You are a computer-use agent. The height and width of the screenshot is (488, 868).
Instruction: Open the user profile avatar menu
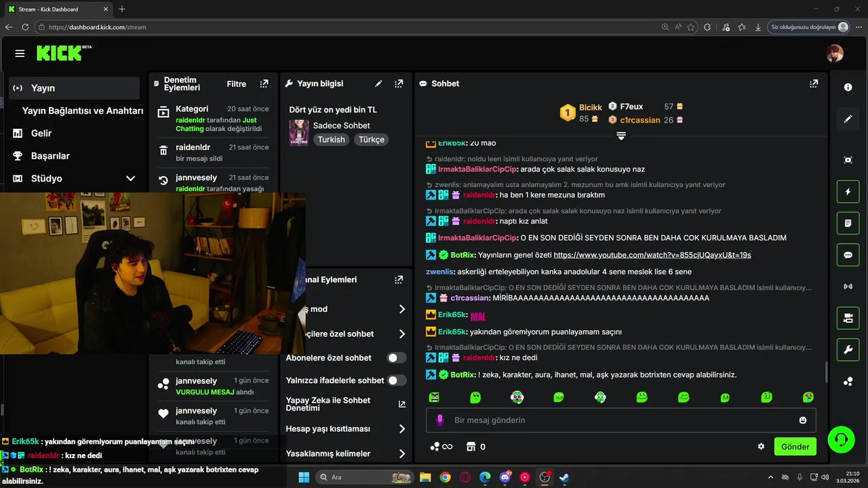click(x=835, y=54)
